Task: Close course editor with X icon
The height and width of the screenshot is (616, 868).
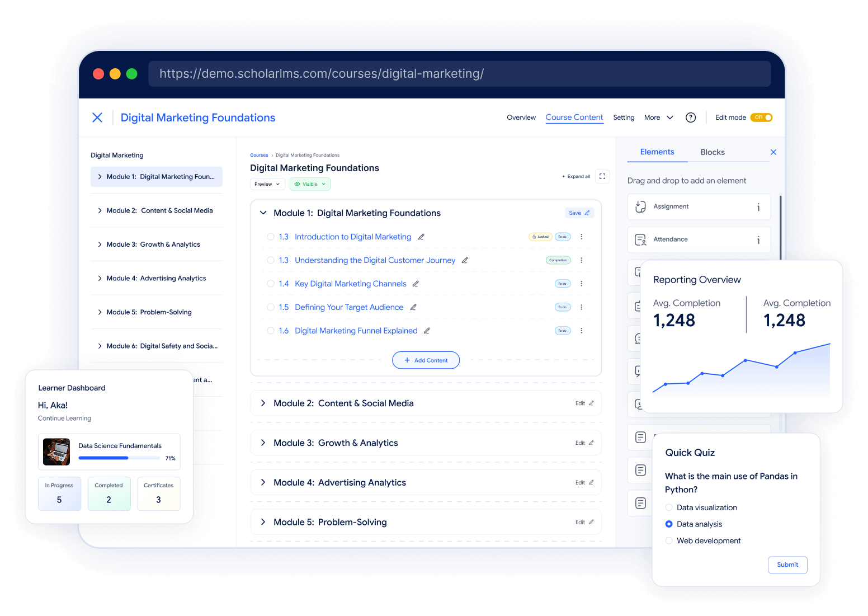Action: click(97, 117)
